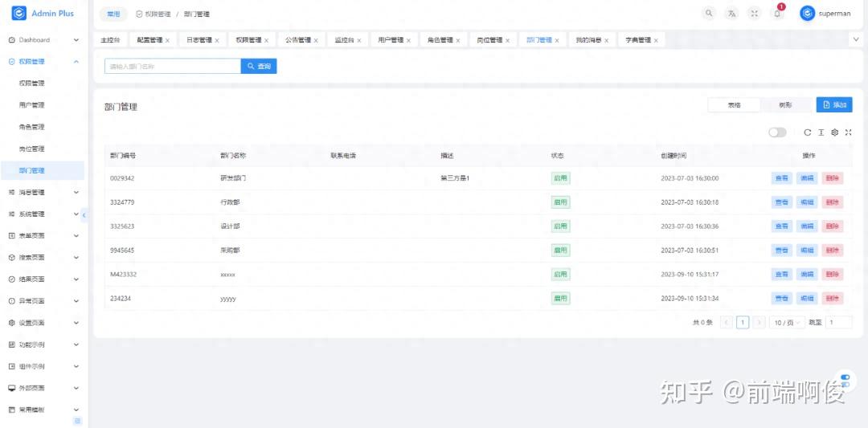Screen dimensions: 868x428
Task: Click the sidebar collapse arrow handle
Action: coord(84,214)
